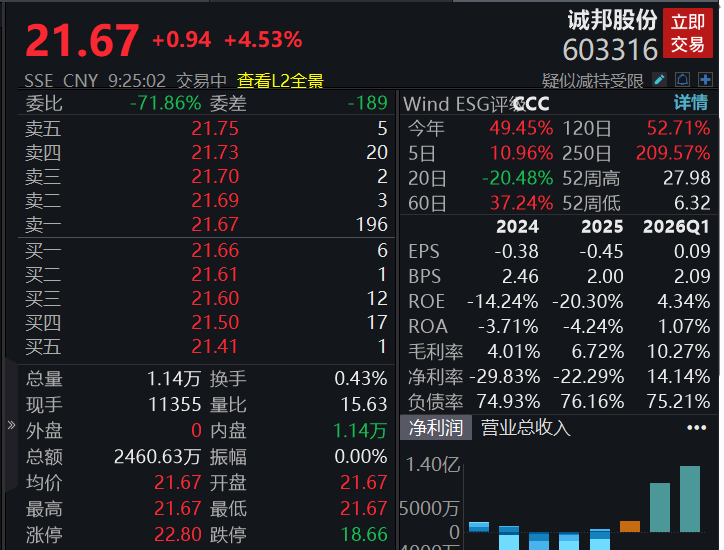The width and height of the screenshot is (724, 550).
Task: Click the 涨停 price 22.80
Action: pyautogui.click(x=178, y=534)
